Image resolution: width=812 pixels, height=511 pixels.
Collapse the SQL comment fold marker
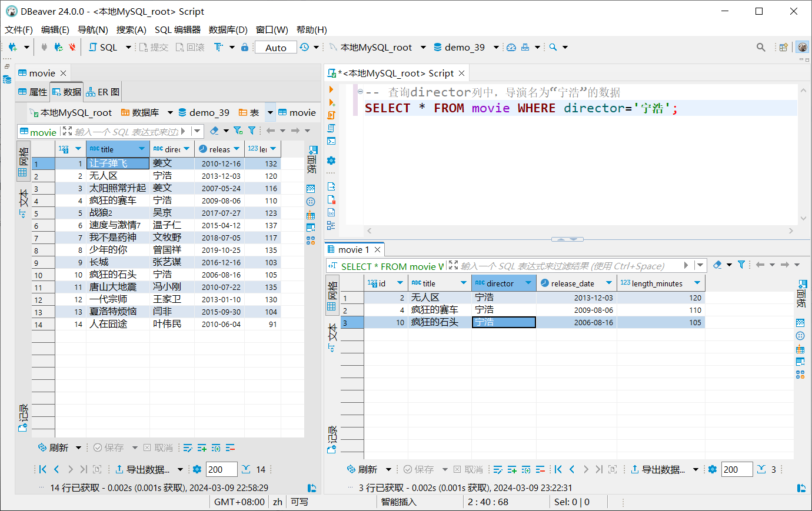360,92
